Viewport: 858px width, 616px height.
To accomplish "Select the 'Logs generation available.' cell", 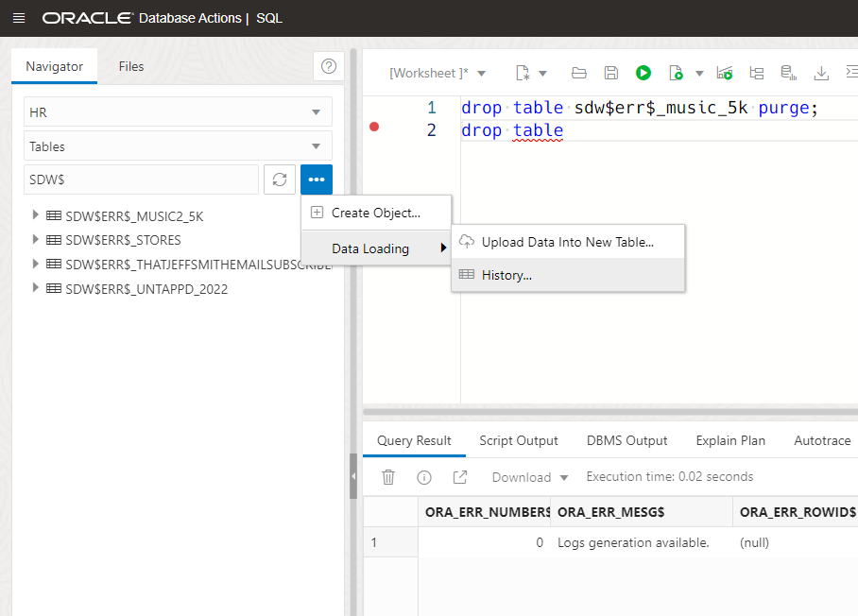I will pos(642,542).
